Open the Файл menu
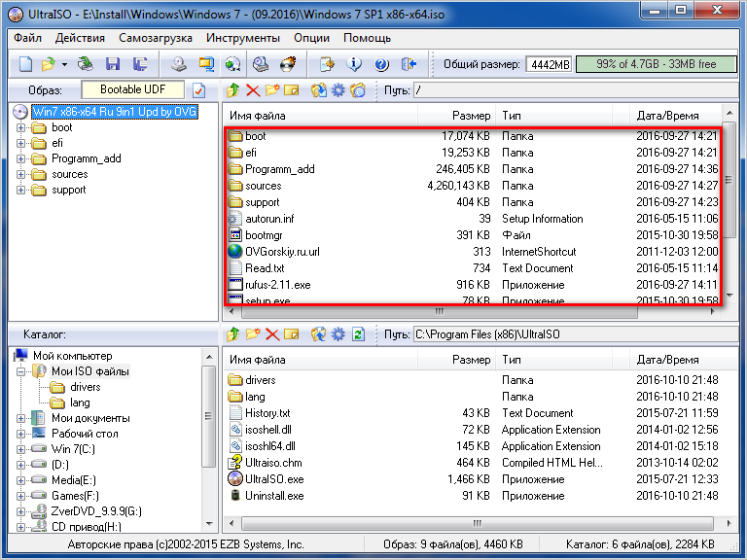747x560 pixels. coord(27,38)
